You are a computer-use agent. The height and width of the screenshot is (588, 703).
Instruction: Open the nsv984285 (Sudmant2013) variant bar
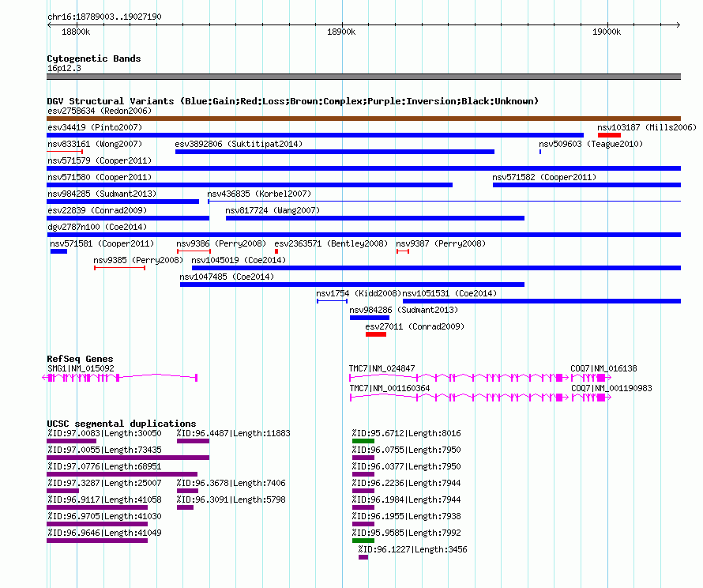[123, 202]
